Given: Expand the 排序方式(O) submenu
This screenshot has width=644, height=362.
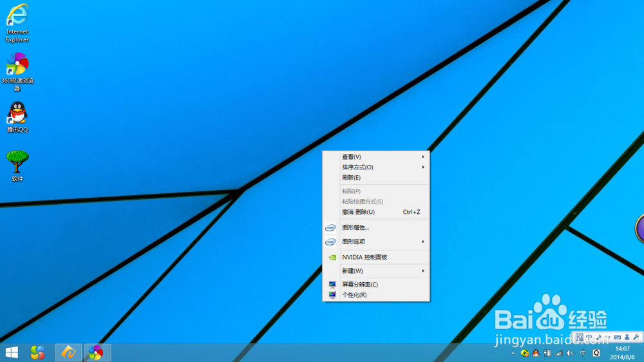Looking at the screenshot, I should point(376,167).
